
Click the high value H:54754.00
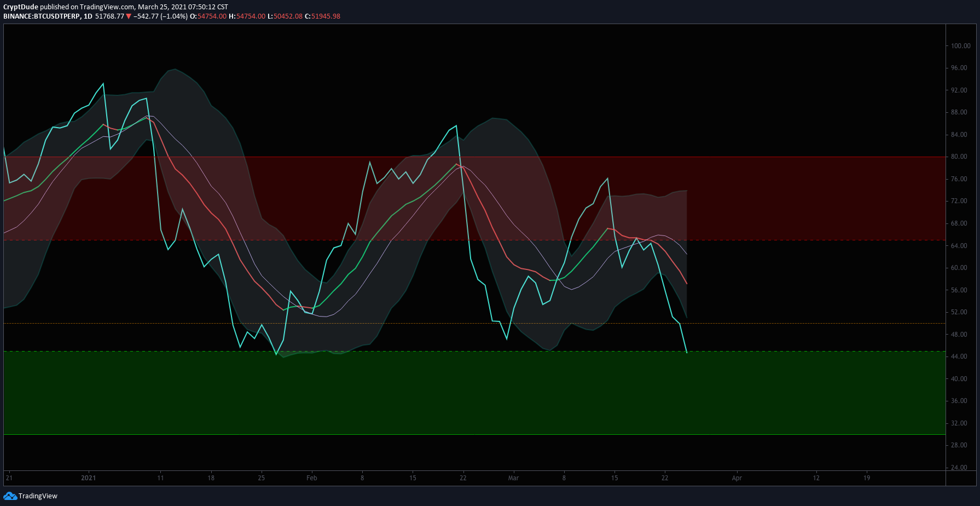click(x=247, y=16)
